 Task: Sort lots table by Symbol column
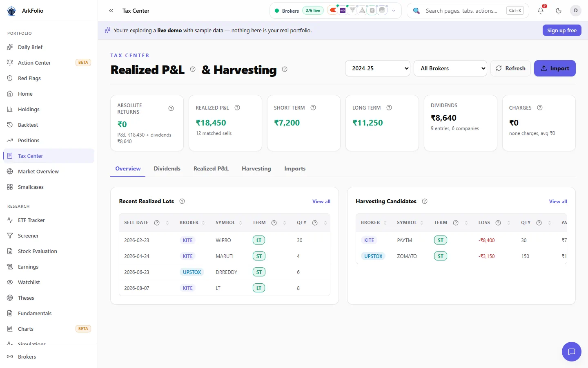pos(241,223)
